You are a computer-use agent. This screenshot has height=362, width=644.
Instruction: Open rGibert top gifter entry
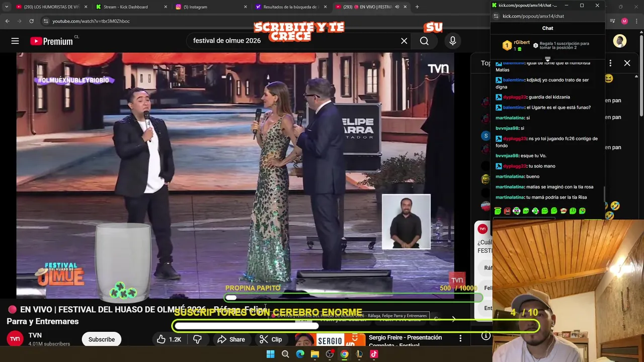click(x=516, y=46)
